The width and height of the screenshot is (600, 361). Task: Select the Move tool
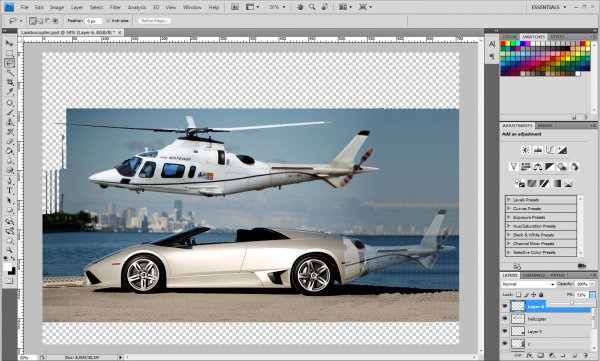[9, 43]
